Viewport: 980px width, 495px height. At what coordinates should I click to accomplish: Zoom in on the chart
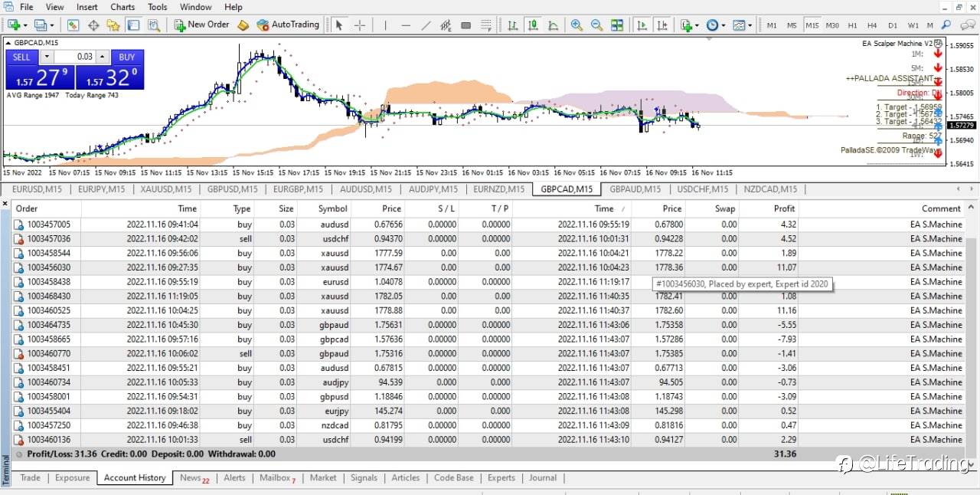576,25
